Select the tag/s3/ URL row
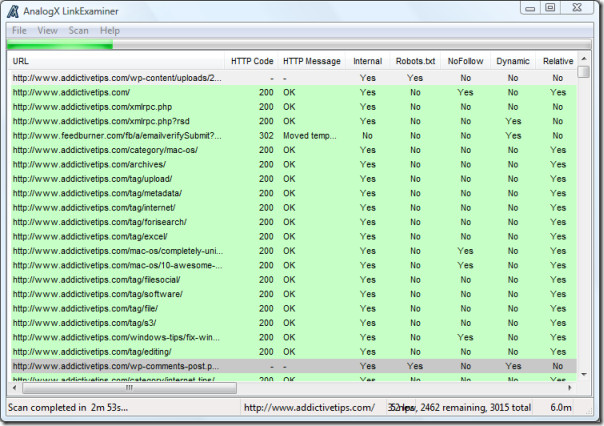Screen dimensions: 604x426 pos(293,323)
